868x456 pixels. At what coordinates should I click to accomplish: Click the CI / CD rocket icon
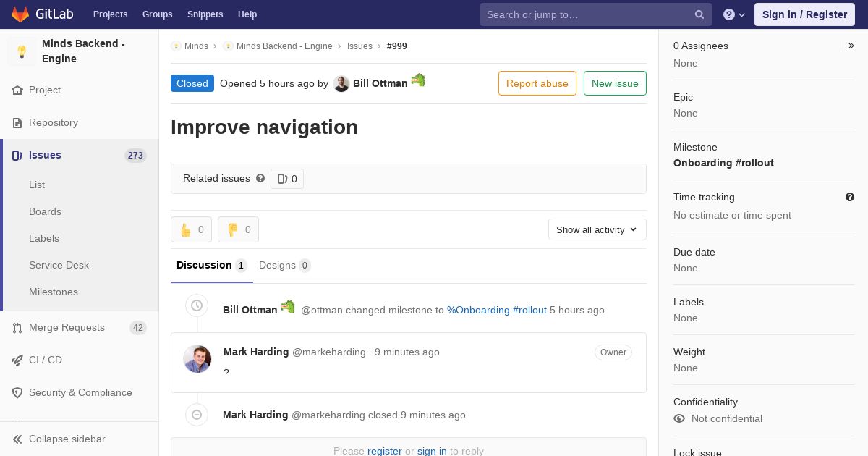coord(17,360)
